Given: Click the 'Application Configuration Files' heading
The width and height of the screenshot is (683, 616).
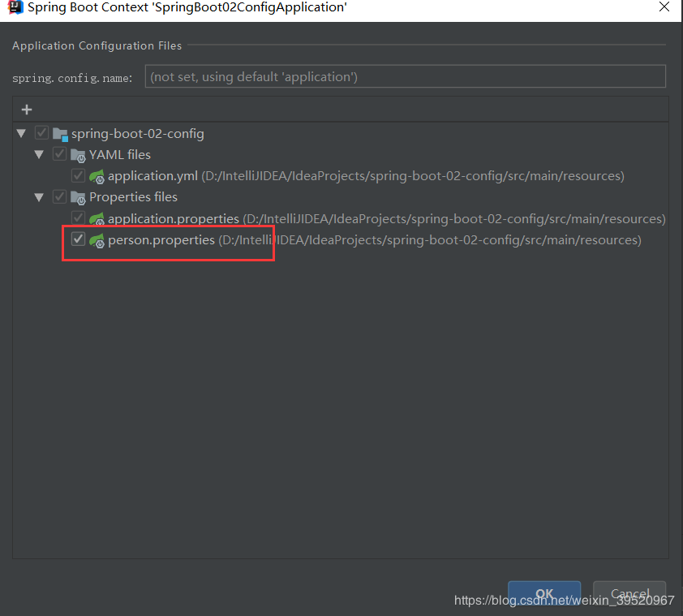Looking at the screenshot, I should coord(97,45).
